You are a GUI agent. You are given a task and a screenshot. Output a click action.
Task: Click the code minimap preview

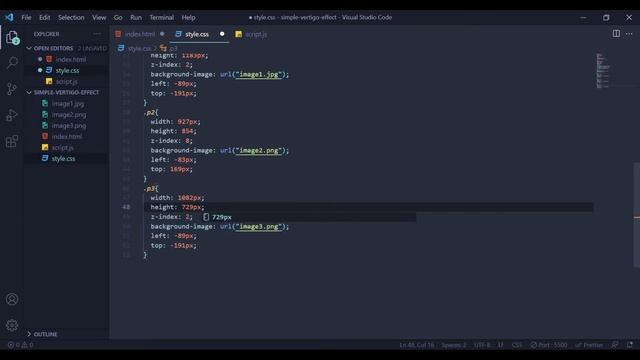point(603,70)
